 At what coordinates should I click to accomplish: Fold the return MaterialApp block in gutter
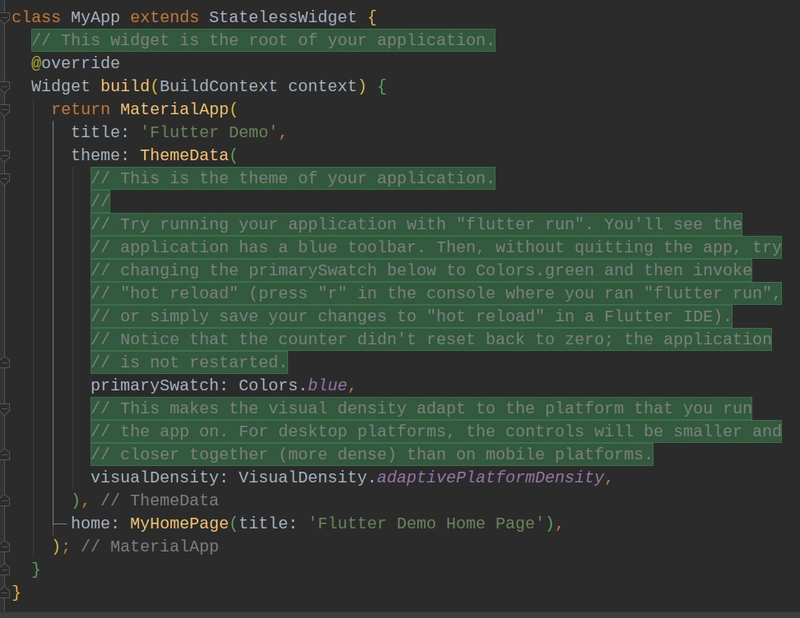point(4,109)
